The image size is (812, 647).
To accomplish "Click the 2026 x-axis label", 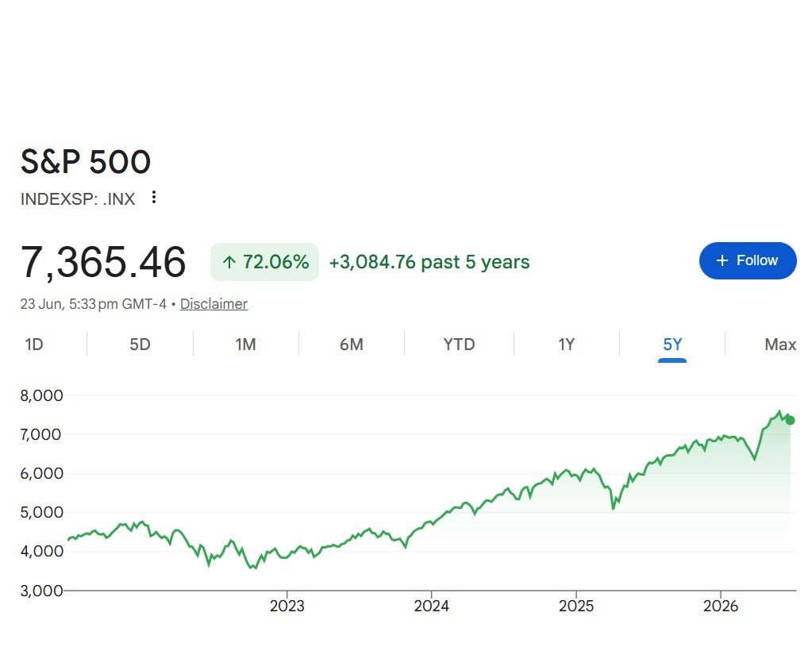I will pyautogui.click(x=721, y=606).
